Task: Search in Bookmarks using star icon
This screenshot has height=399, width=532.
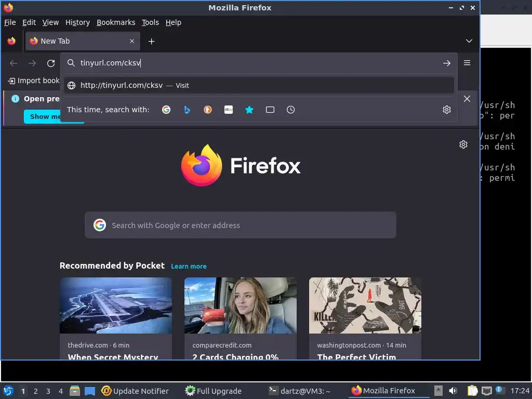Action: click(249, 110)
